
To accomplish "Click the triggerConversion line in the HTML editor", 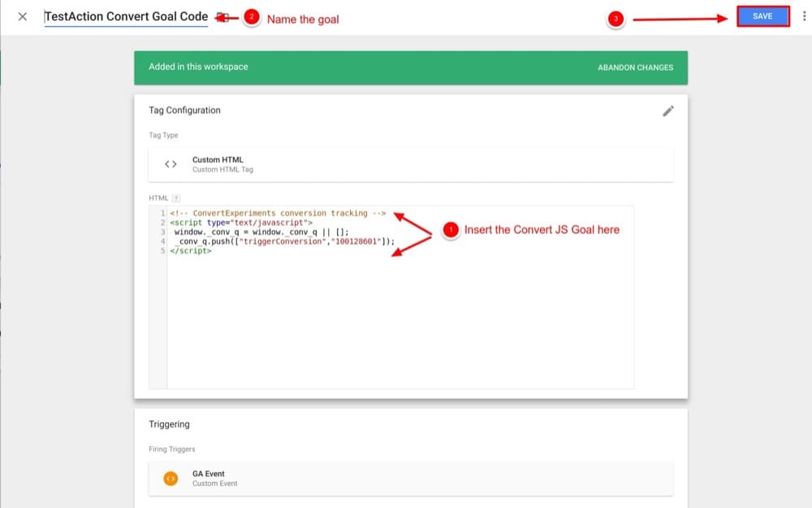I will (x=284, y=241).
